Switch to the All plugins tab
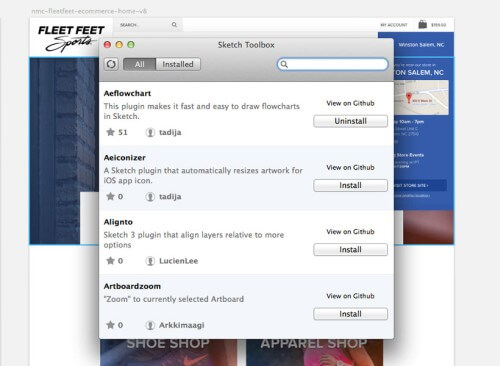The height and width of the screenshot is (366, 500). click(139, 64)
